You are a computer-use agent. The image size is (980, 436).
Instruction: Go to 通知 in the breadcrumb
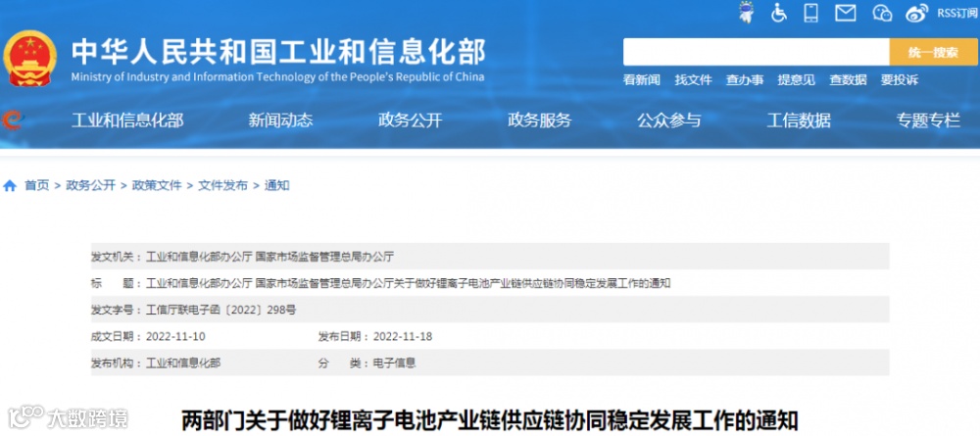click(x=277, y=185)
